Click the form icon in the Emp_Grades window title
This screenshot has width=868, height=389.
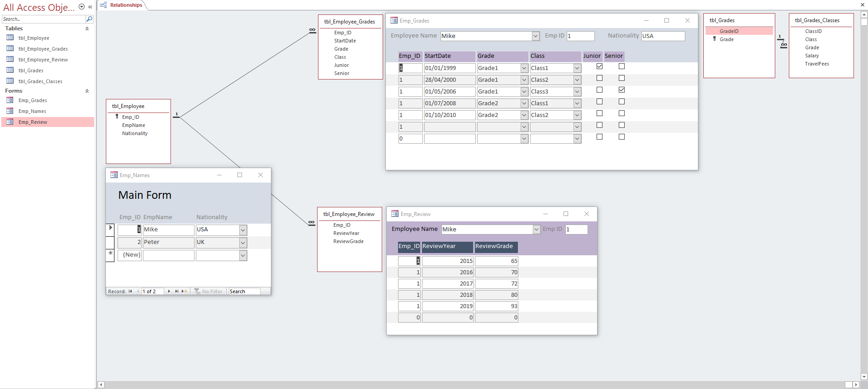pos(394,20)
